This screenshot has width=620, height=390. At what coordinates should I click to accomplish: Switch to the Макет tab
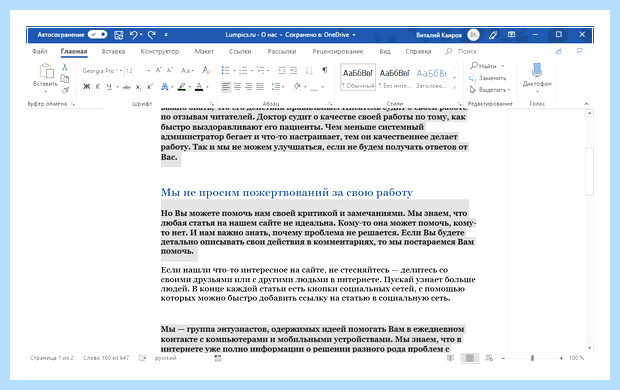[x=204, y=51]
